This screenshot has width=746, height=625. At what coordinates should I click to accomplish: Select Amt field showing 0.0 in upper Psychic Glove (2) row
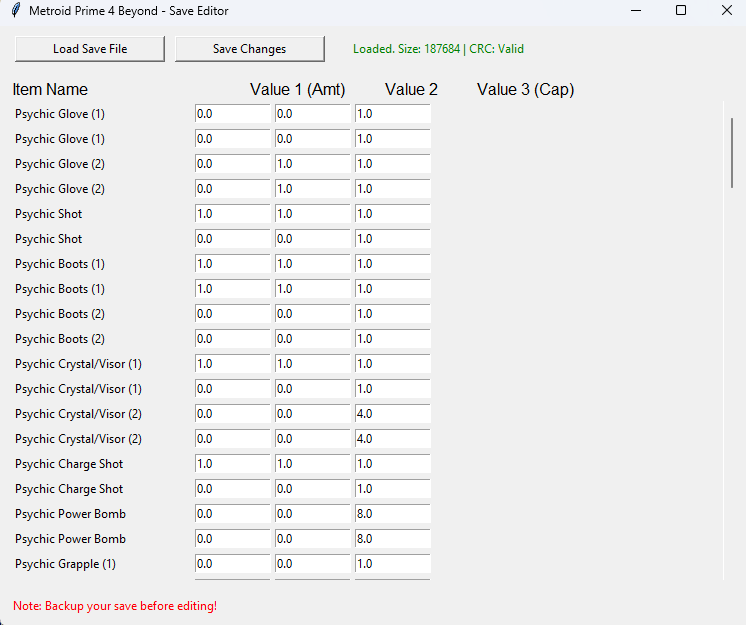[x=232, y=164]
